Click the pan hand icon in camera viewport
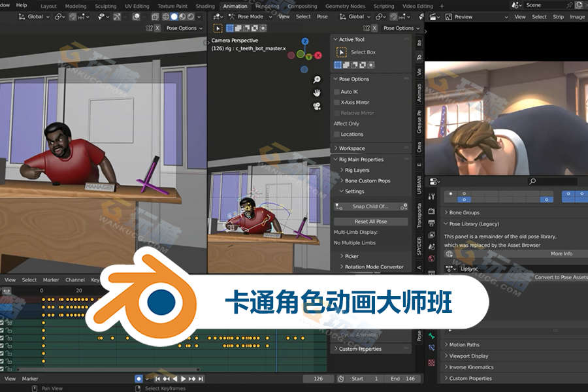The width and height of the screenshot is (588, 392). click(x=317, y=93)
